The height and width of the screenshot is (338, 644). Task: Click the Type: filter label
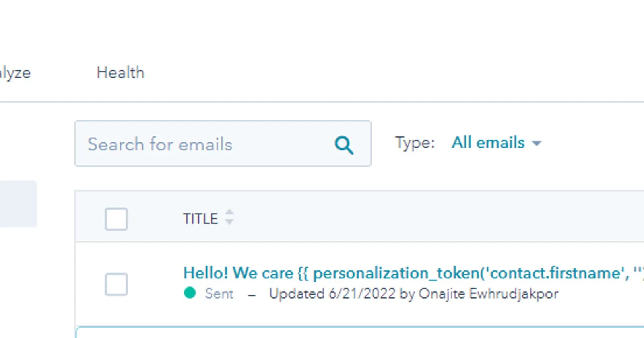pyautogui.click(x=415, y=143)
